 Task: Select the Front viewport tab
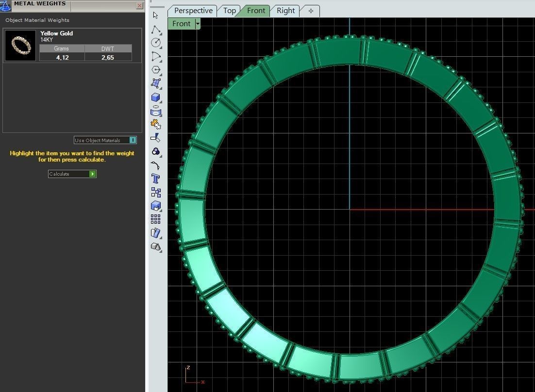pyautogui.click(x=256, y=11)
